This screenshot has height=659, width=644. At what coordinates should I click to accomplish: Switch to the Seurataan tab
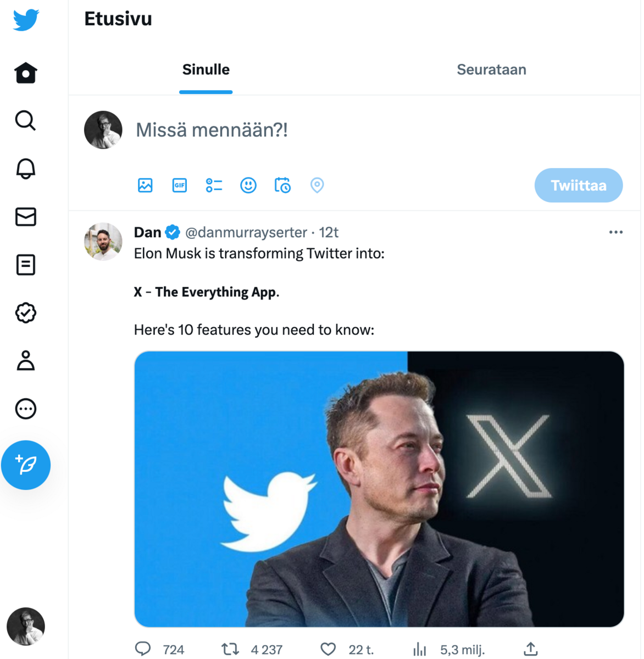tap(491, 70)
